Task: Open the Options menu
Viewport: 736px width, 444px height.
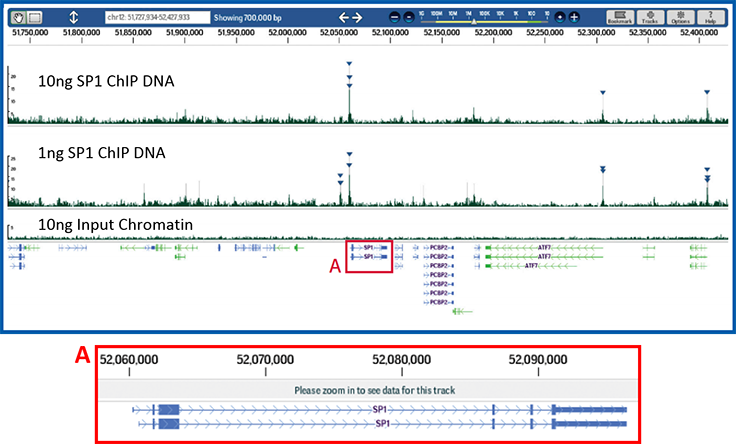Action: click(x=681, y=17)
